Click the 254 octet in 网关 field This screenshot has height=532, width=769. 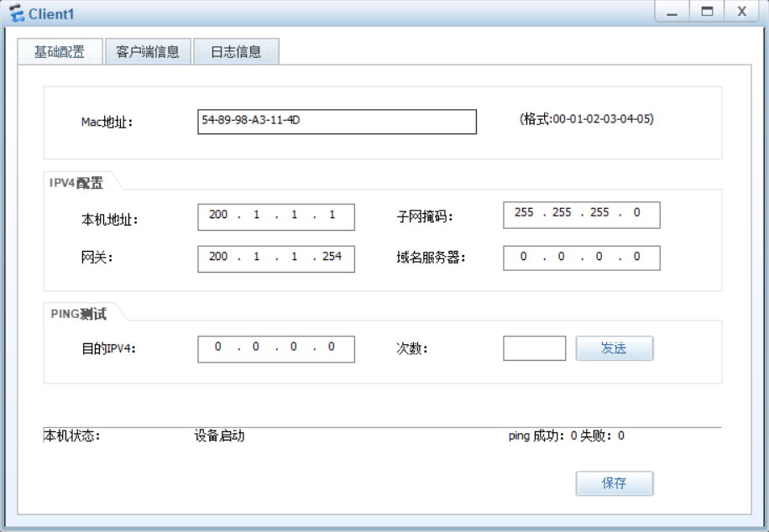tap(332, 257)
